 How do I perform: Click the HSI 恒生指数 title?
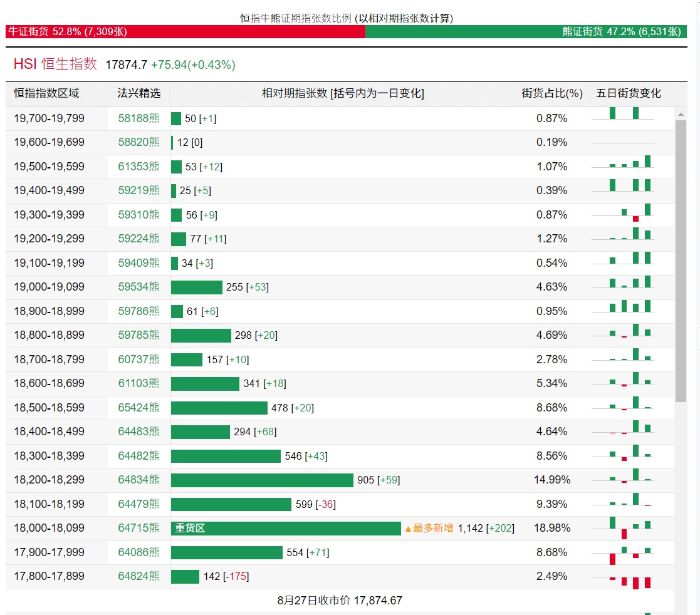[56, 64]
